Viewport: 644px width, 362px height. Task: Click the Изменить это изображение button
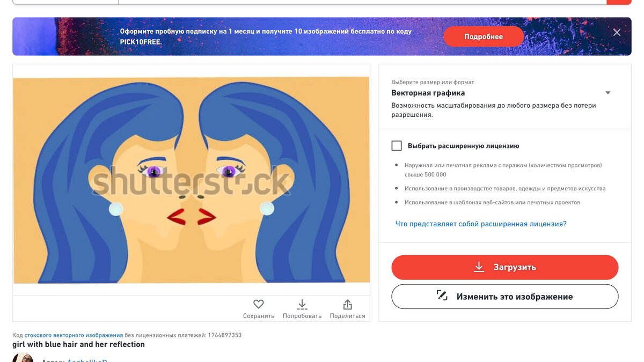point(505,297)
